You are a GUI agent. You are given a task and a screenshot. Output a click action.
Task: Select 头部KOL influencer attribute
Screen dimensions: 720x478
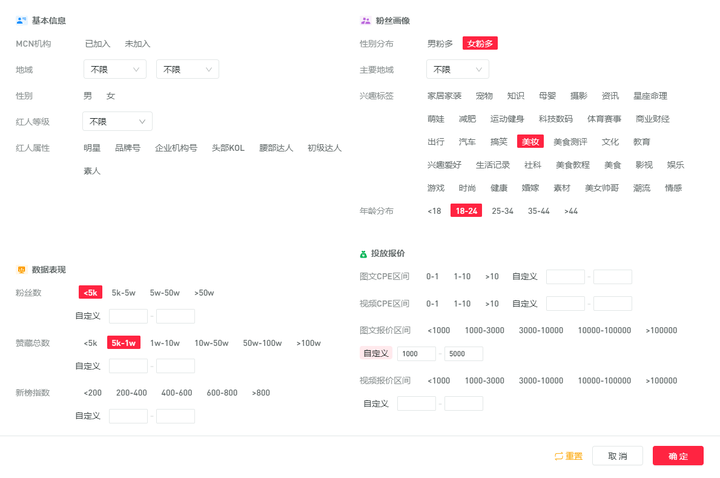coord(227,148)
